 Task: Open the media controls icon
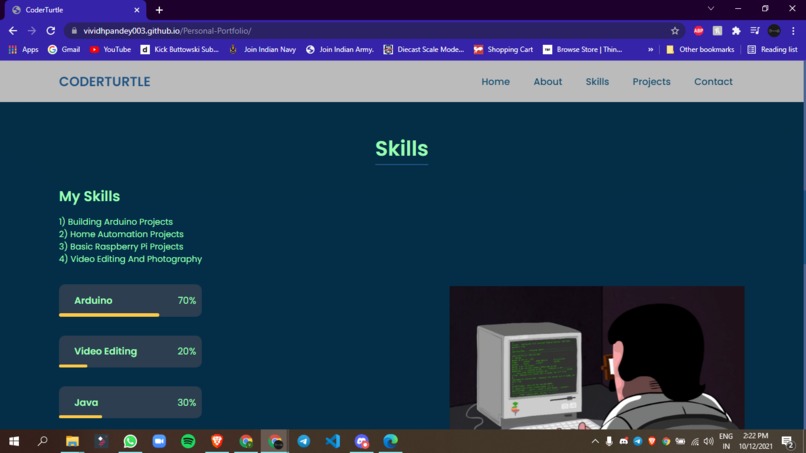coord(755,31)
